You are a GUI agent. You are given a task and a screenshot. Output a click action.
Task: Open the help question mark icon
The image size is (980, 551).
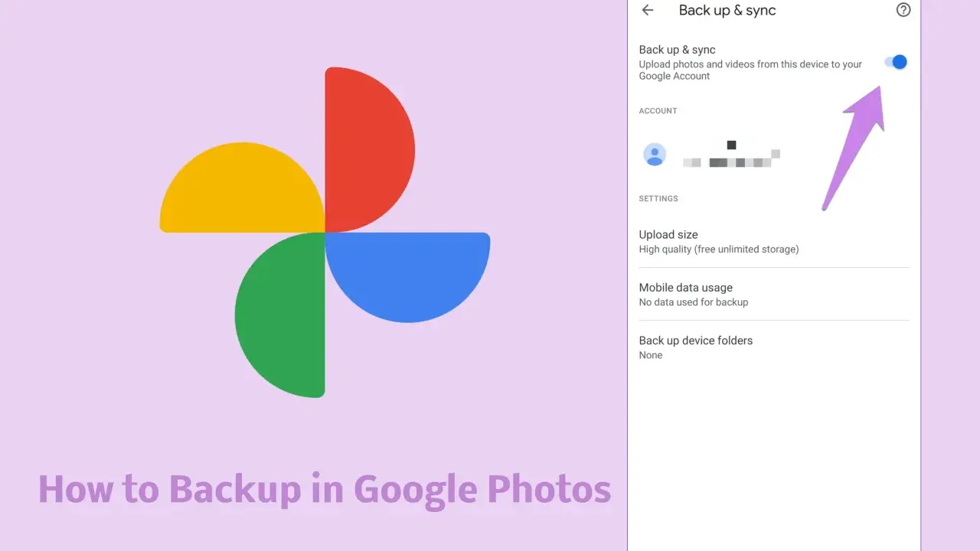click(903, 11)
